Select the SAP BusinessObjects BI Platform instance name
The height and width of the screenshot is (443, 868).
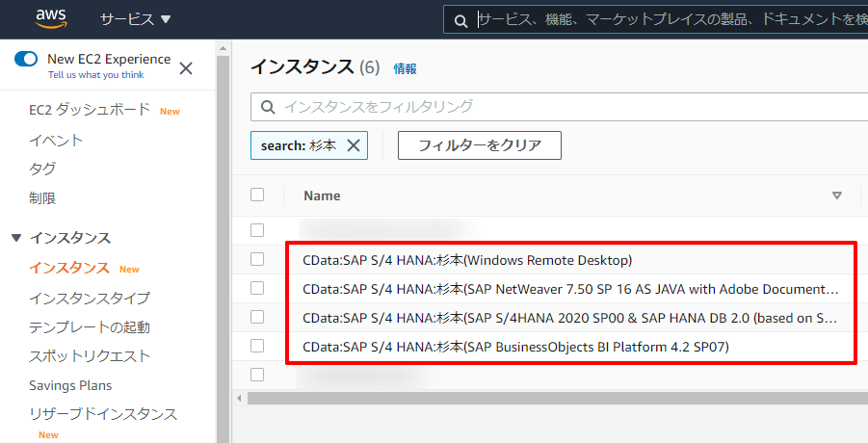(x=516, y=347)
